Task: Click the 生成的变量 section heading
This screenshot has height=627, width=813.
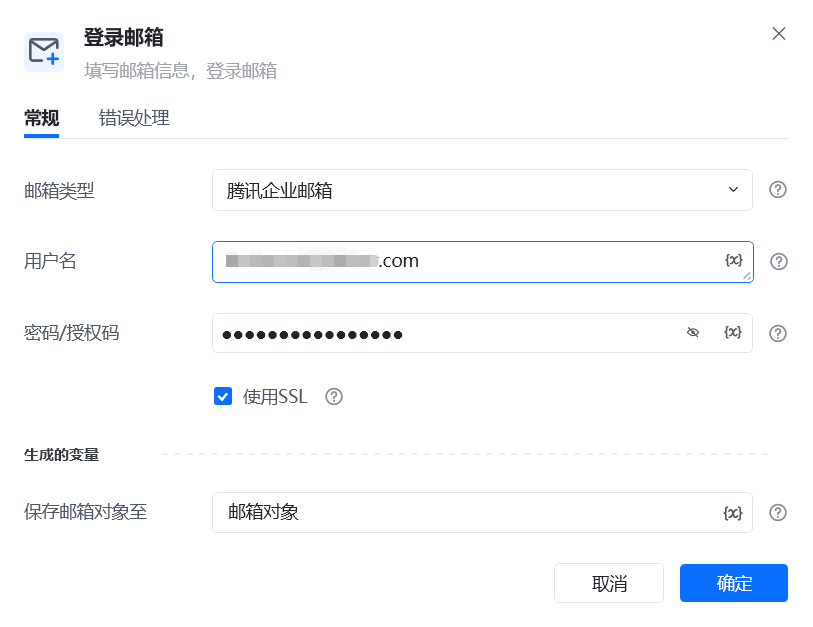Action: [x=61, y=455]
